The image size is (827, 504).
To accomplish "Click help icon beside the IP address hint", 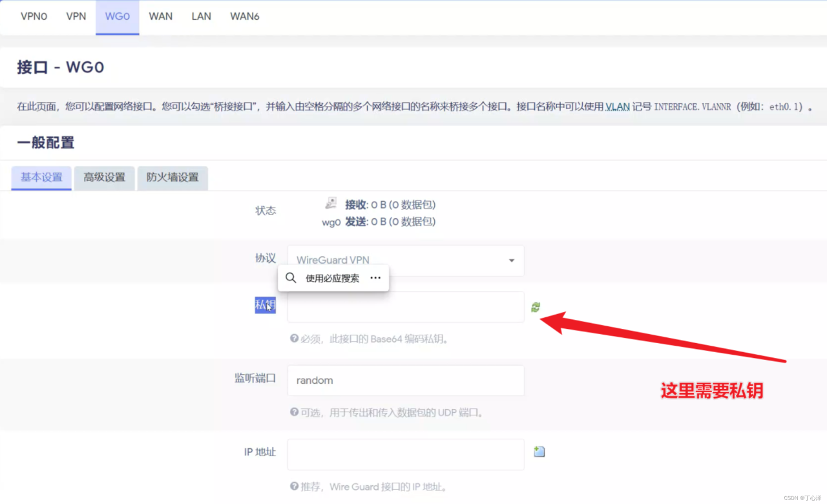I will (x=294, y=487).
